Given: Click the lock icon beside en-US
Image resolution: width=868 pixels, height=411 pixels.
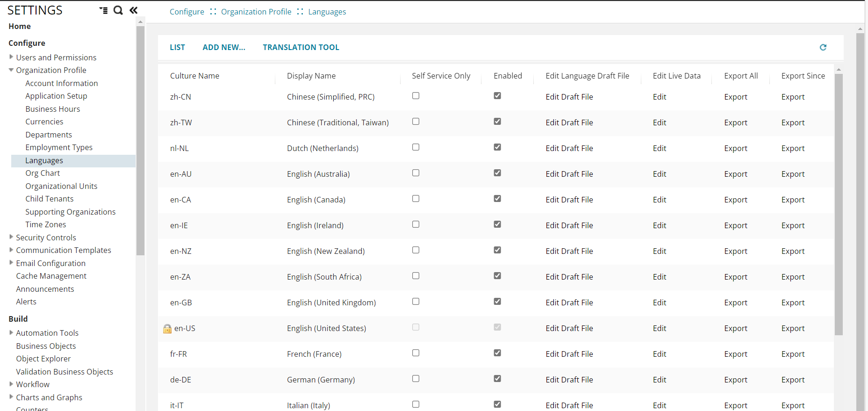Looking at the screenshot, I should point(167,329).
